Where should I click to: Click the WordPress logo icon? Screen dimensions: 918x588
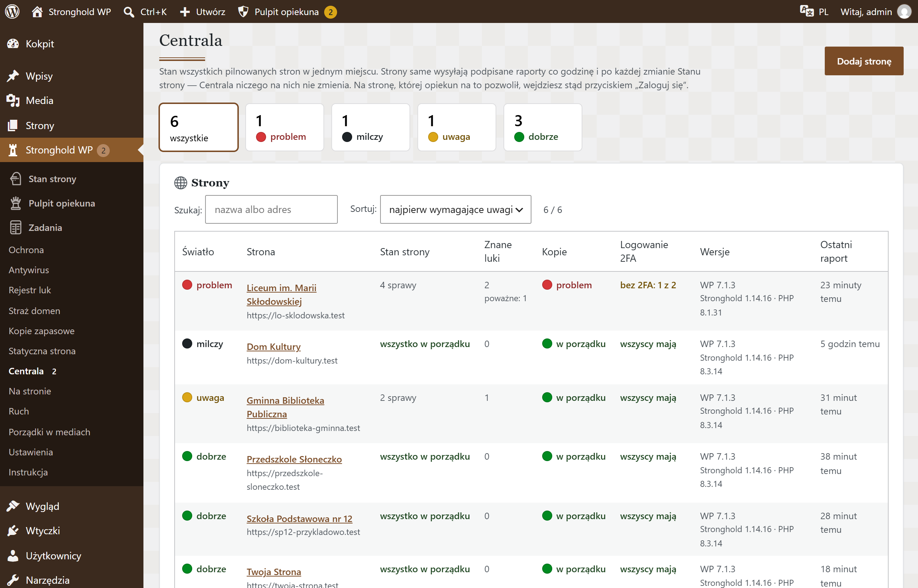(x=12, y=11)
